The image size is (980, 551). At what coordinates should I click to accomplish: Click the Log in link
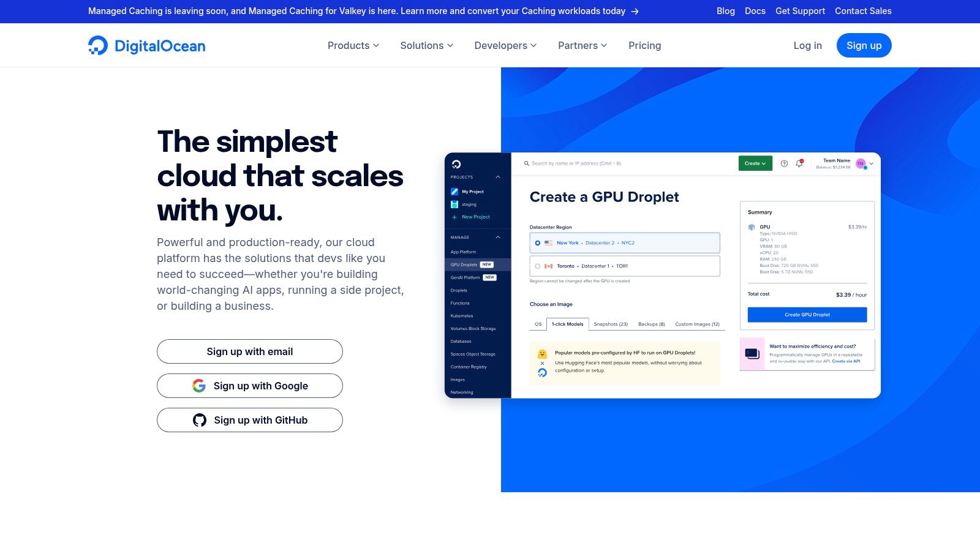tap(807, 45)
